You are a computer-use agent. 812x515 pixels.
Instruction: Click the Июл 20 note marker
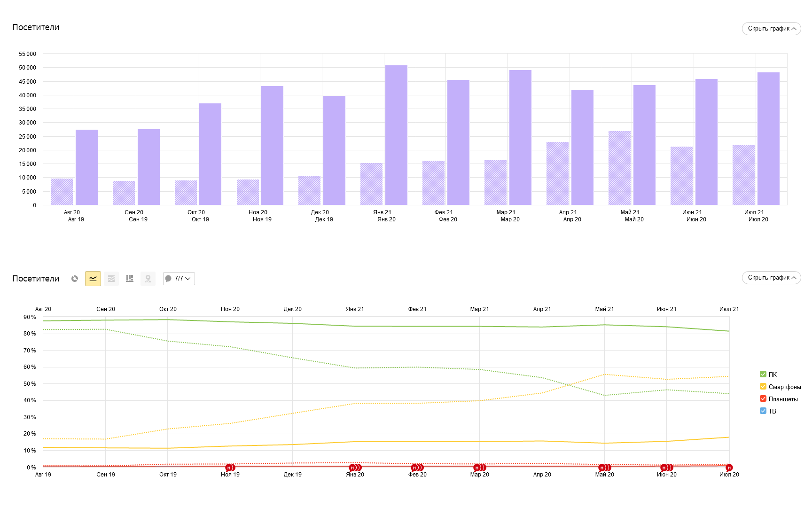click(x=729, y=468)
